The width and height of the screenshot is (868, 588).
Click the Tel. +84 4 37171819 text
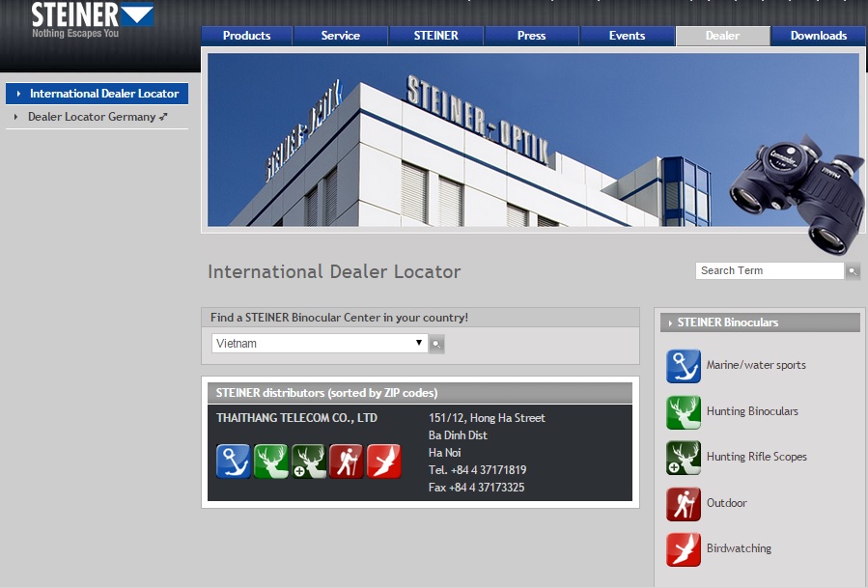477,470
